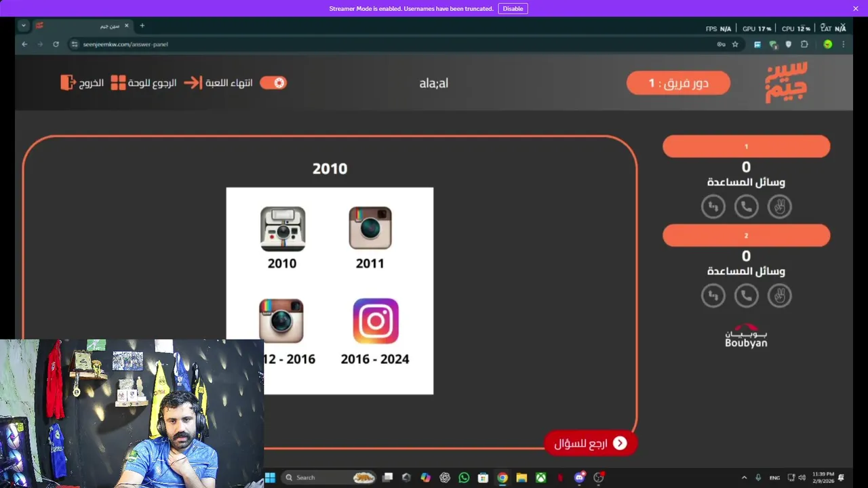
Task: Click the Disable streamer mode button
Action: tap(513, 9)
